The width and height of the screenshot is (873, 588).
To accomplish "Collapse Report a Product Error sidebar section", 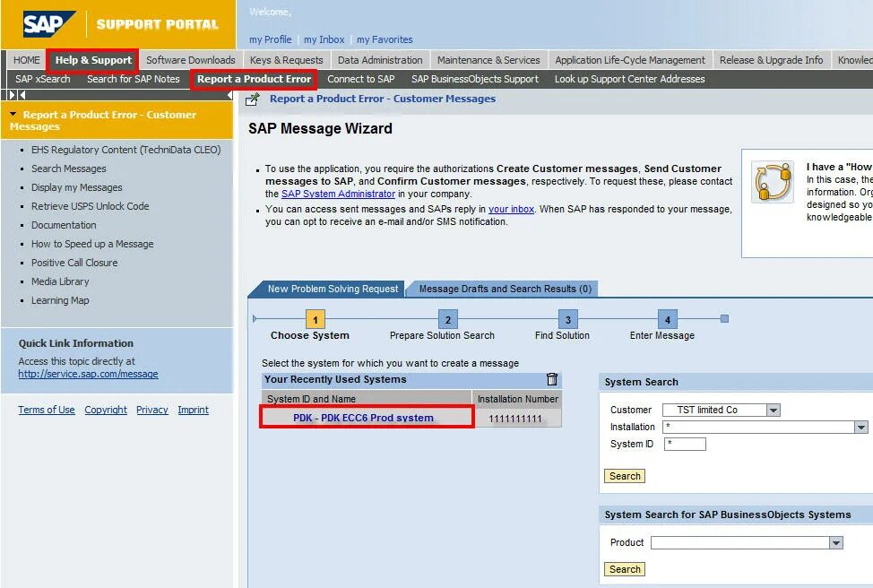I will pos(13,114).
